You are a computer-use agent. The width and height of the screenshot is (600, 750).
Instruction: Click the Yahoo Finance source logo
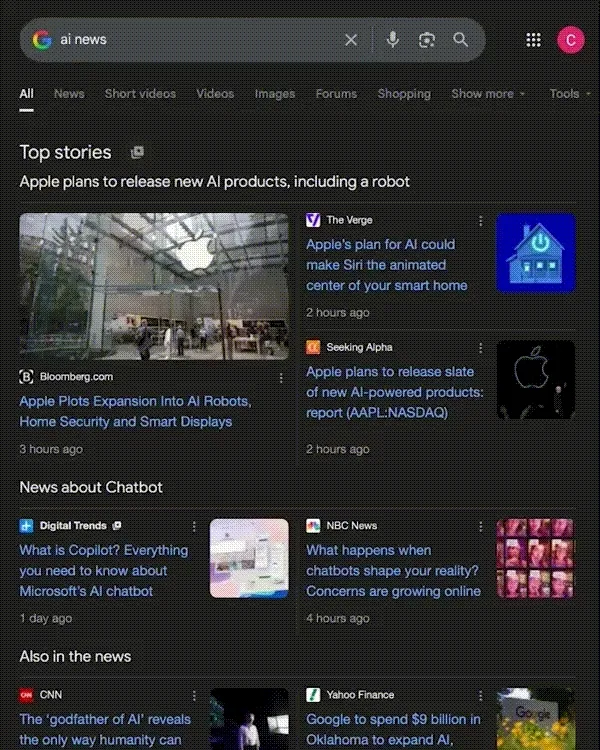313,695
